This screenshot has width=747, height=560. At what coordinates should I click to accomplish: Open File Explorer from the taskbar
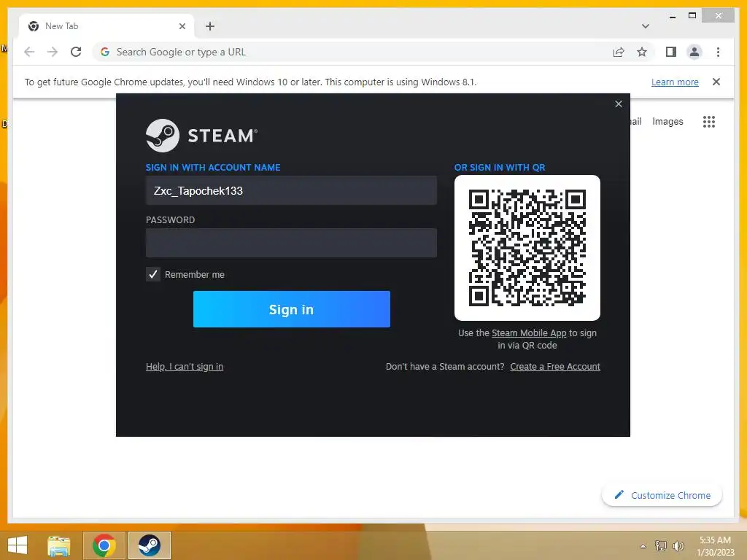[x=59, y=545]
